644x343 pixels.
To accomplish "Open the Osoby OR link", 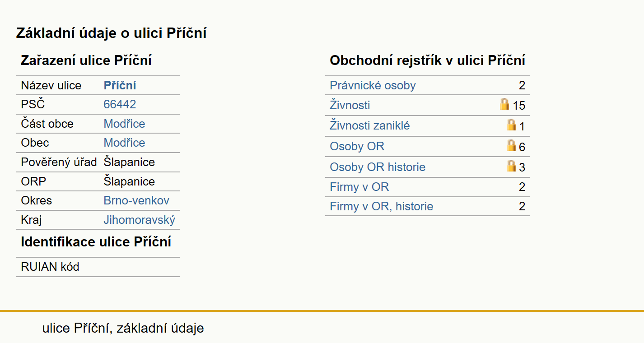I will pyautogui.click(x=357, y=146).
